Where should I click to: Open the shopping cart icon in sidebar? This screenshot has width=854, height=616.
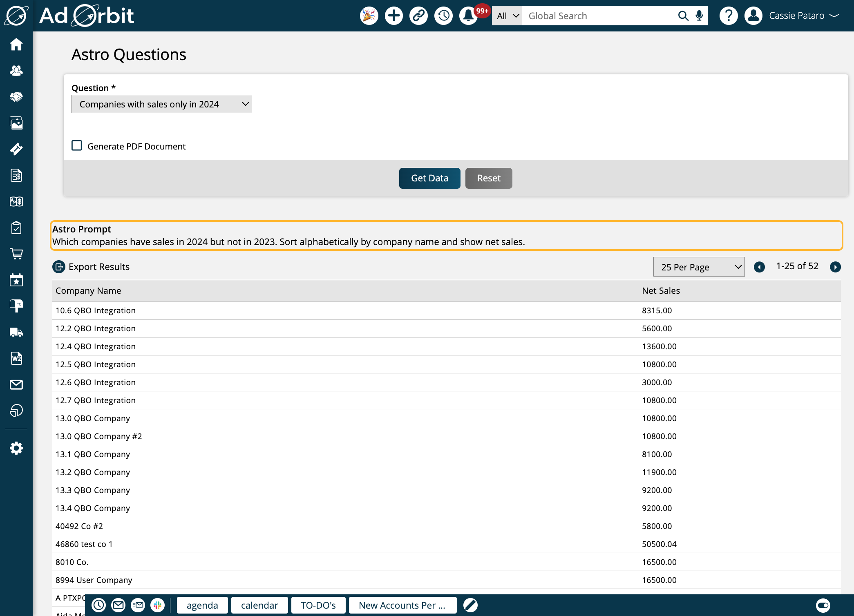click(16, 254)
